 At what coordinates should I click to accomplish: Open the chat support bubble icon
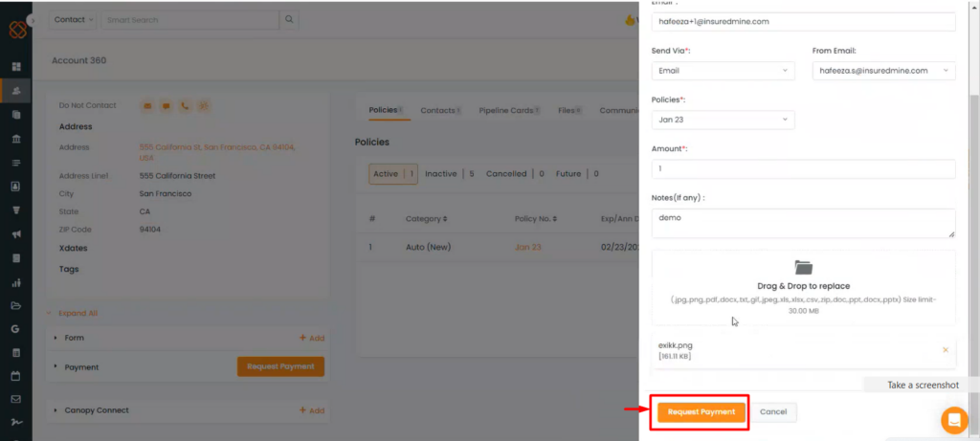[954, 420]
